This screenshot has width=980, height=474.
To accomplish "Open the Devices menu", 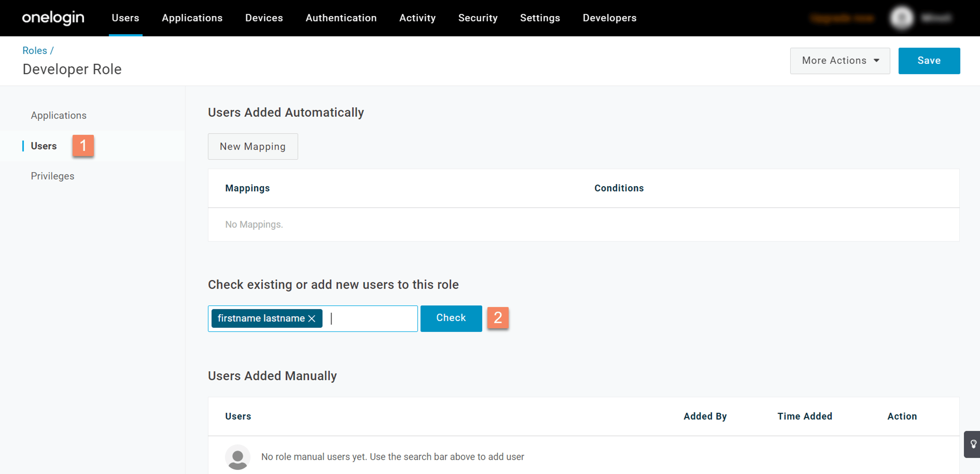I will pyautogui.click(x=264, y=18).
